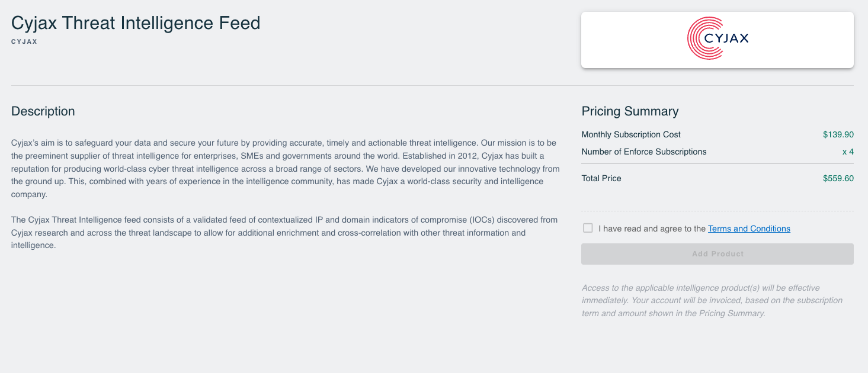The height and width of the screenshot is (373, 868).
Task: Click the Cyjax swirl logo icon
Action: pos(706,38)
